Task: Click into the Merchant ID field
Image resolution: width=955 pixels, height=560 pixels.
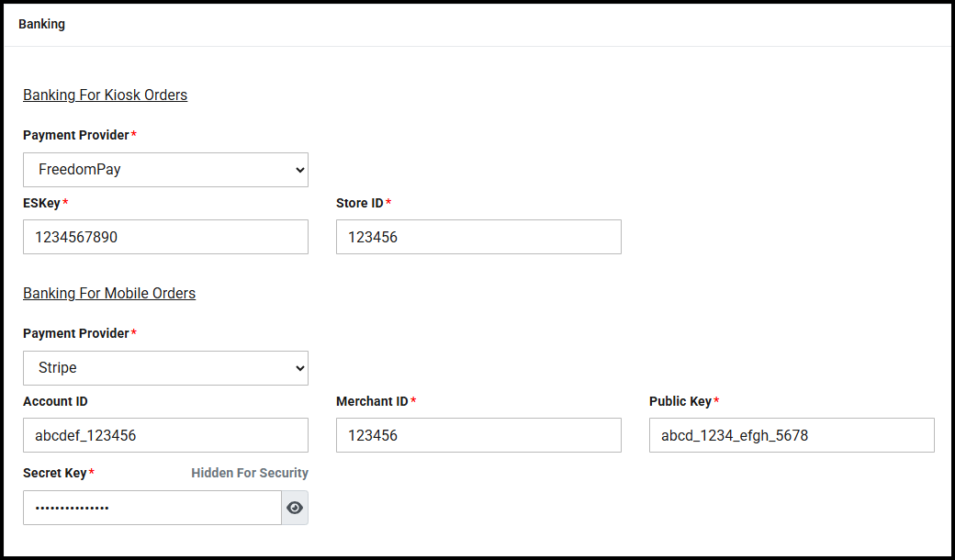Action: pyautogui.click(x=478, y=435)
